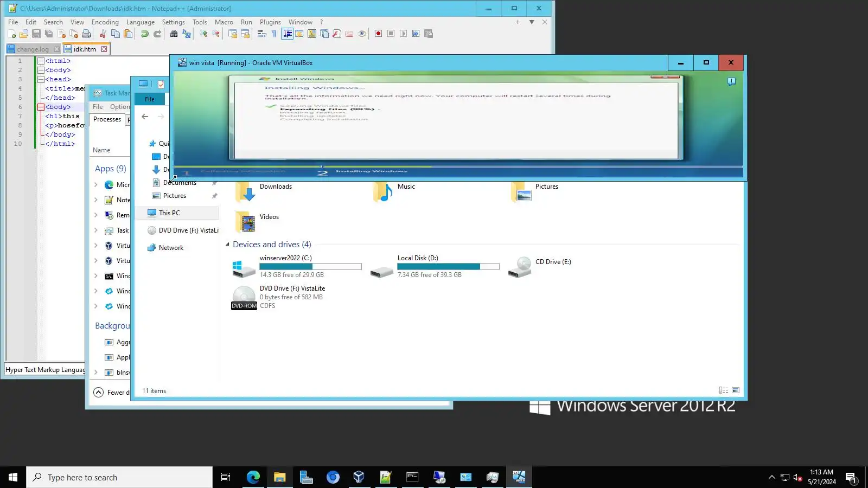Click the Run Macro Multiple Times icon
The width and height of the screenshot is (868, 488).
pos(416,34)
